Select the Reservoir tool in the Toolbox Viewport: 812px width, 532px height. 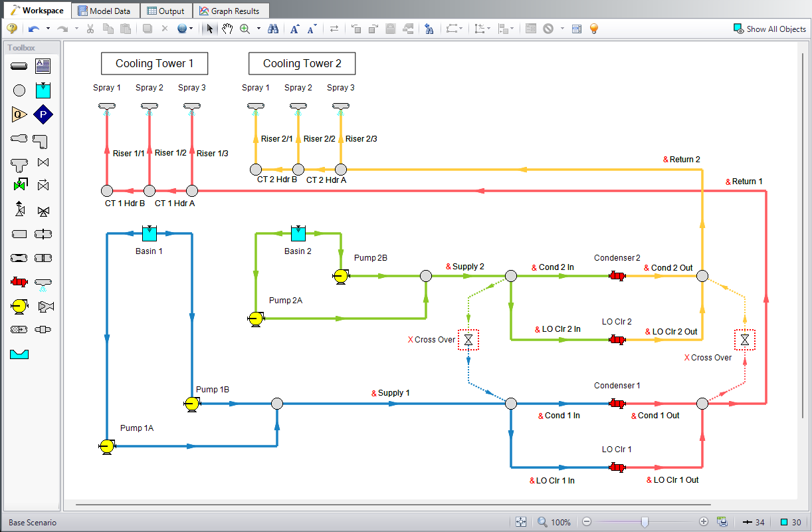(43, 90)
